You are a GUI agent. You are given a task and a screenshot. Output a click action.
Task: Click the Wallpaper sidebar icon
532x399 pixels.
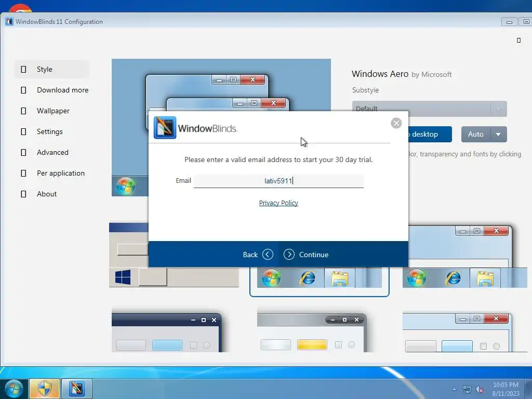(23, 111)
